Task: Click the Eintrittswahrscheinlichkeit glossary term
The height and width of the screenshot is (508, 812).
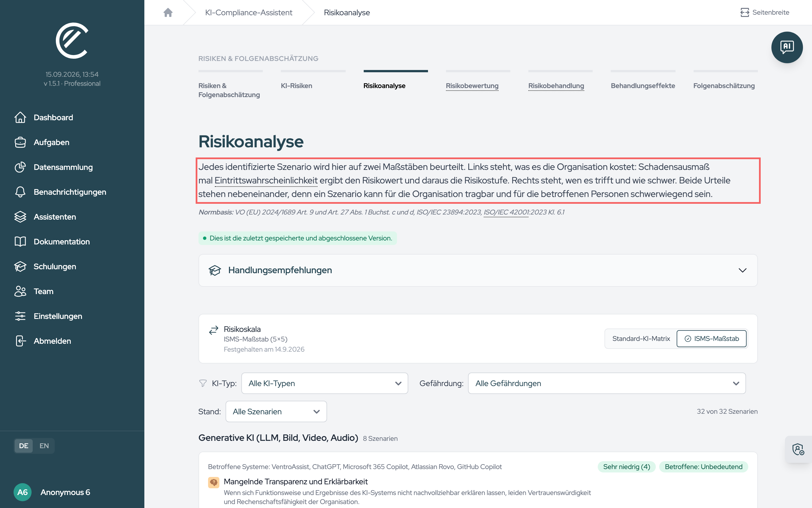Action: pyautogui.click(x=266, y=180)
